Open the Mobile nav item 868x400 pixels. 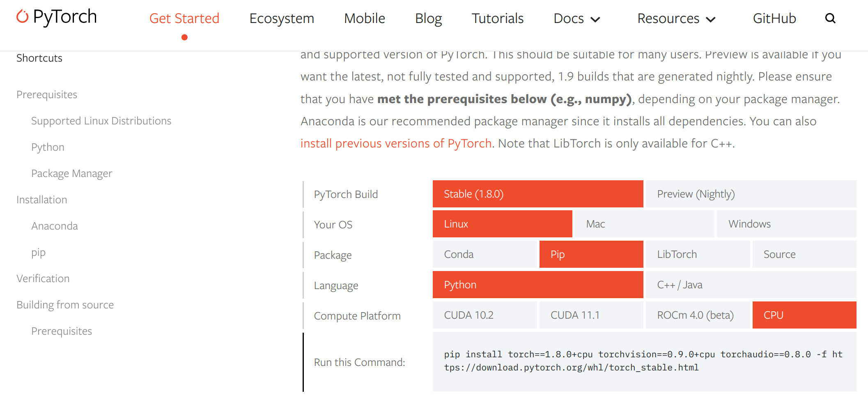(365, 18)
